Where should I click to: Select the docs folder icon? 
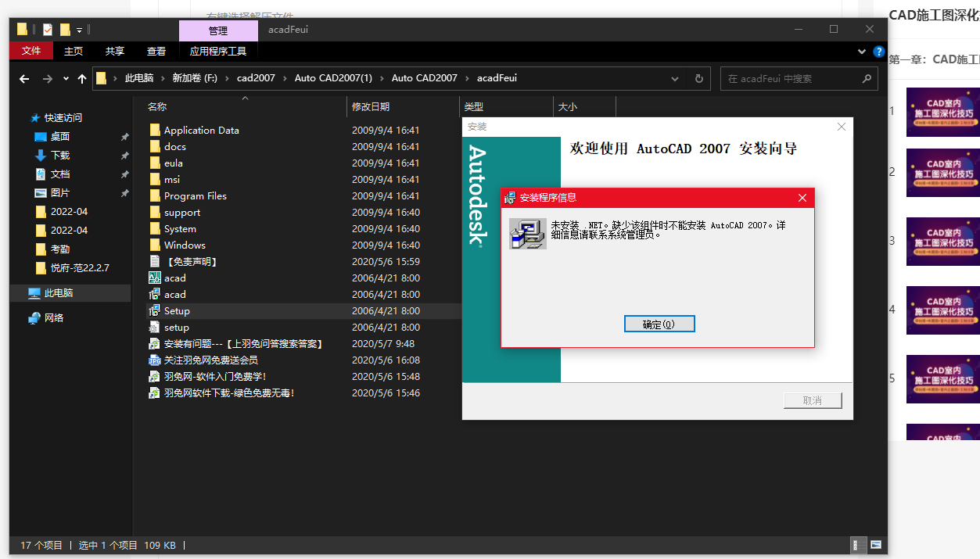click(155, 146)
